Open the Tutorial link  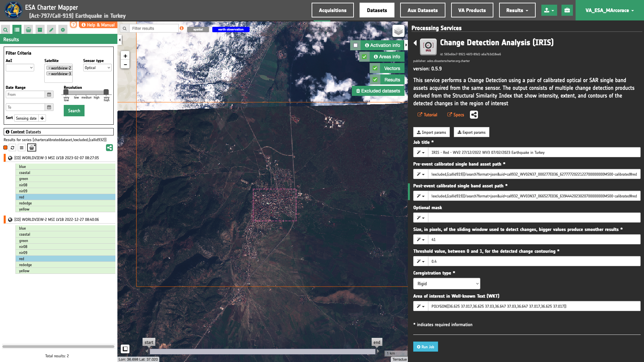click(x=427, y=115)
